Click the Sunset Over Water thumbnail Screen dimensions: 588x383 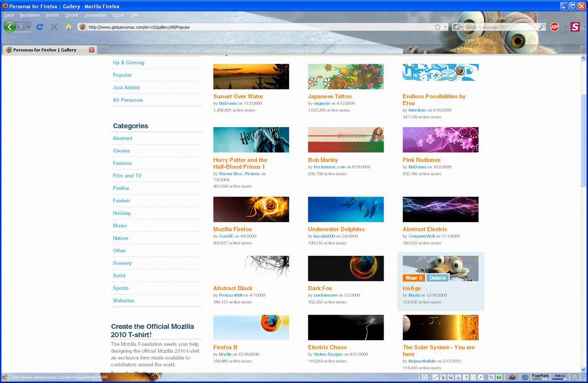click(251, 76)
